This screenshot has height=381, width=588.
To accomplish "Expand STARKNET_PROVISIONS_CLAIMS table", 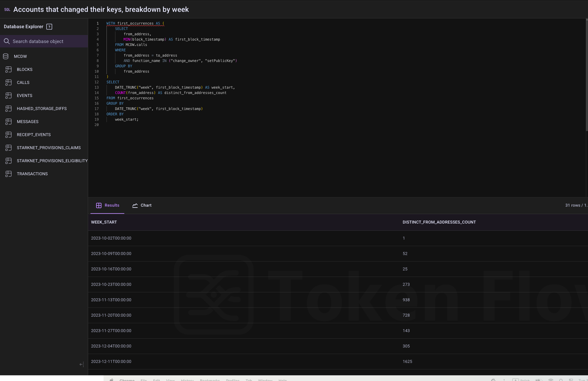I will tap(48, 147).
